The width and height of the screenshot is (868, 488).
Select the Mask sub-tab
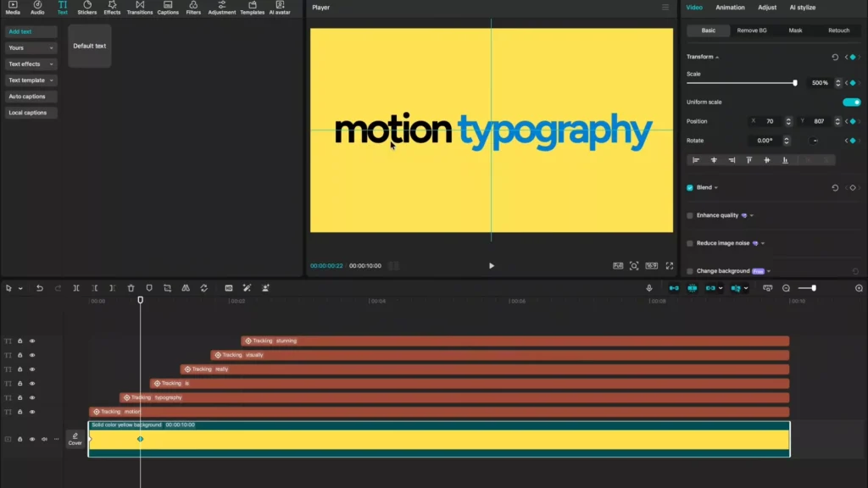[795, 30]
